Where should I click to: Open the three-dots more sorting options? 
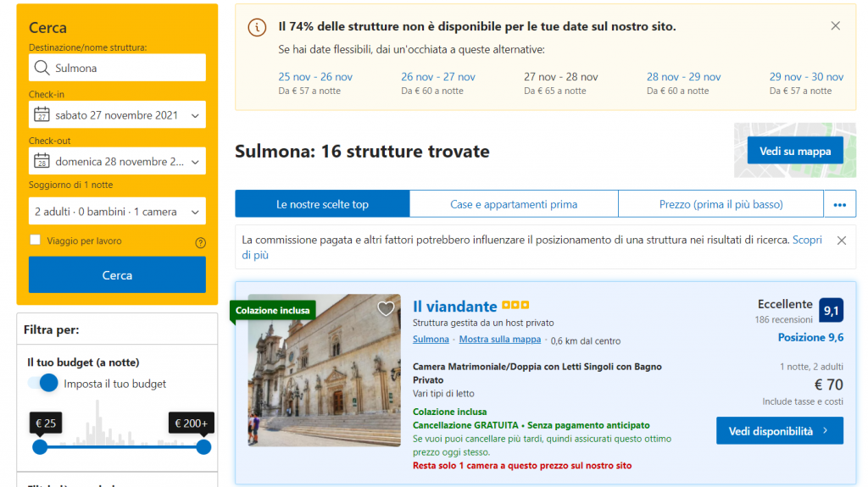[839, 204]
